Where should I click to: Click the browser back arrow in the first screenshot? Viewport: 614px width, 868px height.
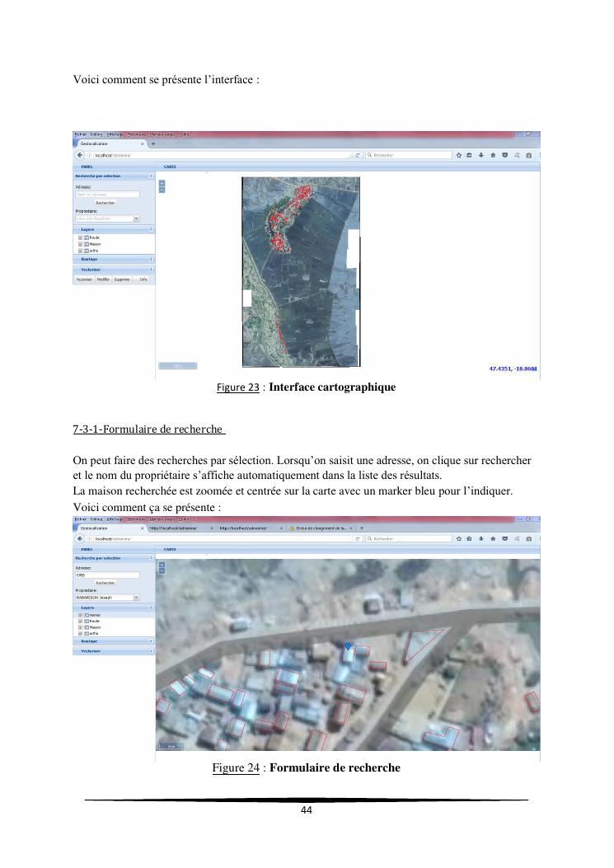pos(79,154)
